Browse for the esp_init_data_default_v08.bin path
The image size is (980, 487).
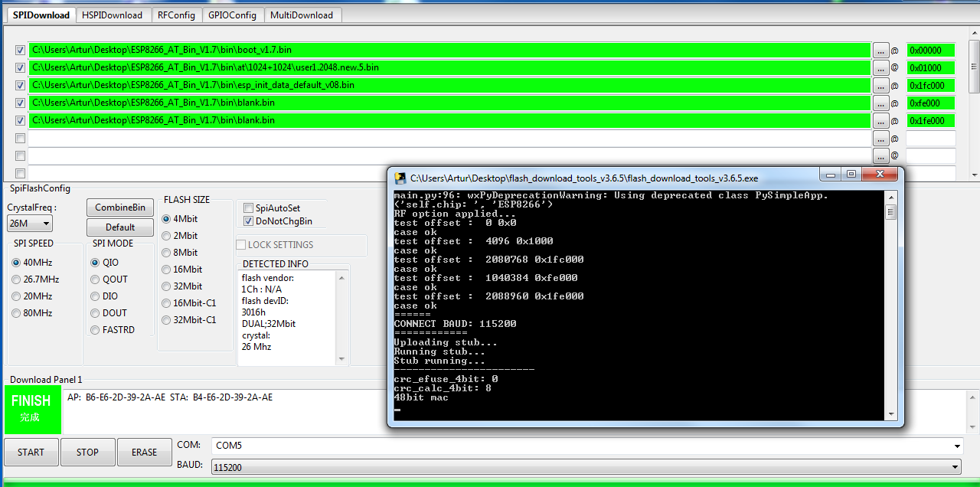click(x=880, y=86)
